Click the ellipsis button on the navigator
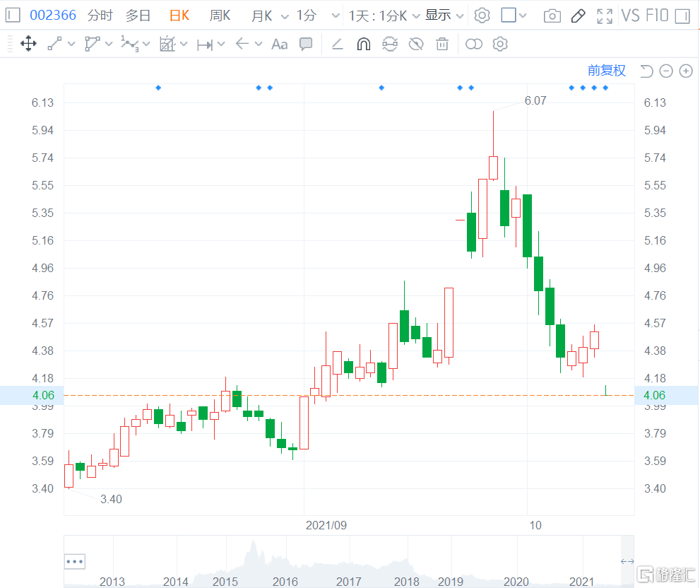 pyautogui.click(x=75, y=561)
